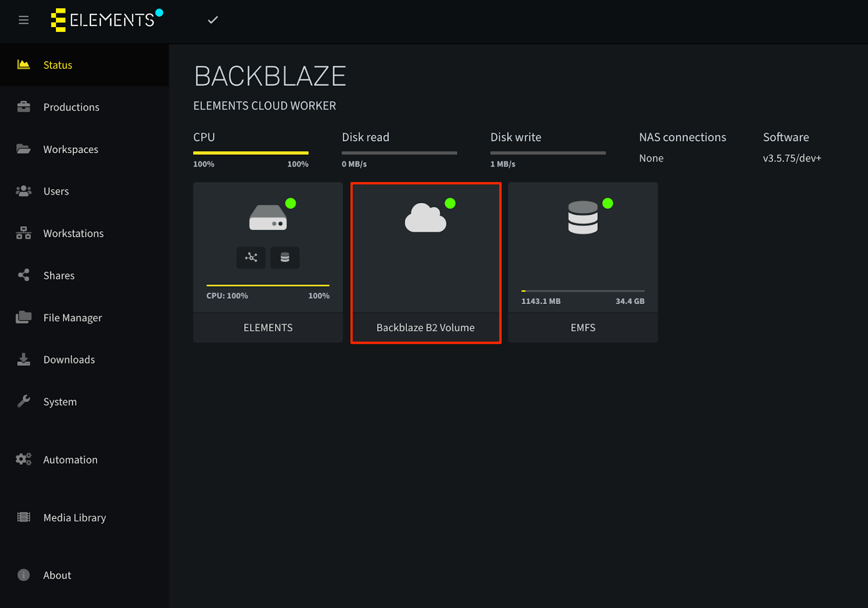Open the Backblaze B2 Volume card
The height and width of the screenshot is (608, 868).
point(426,263)
